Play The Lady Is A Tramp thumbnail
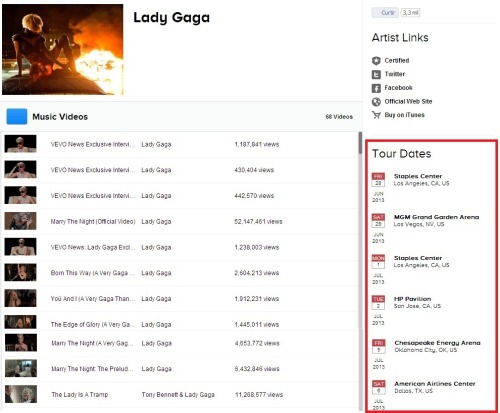The width and height of the screenshot is (500, 413). 21,394
